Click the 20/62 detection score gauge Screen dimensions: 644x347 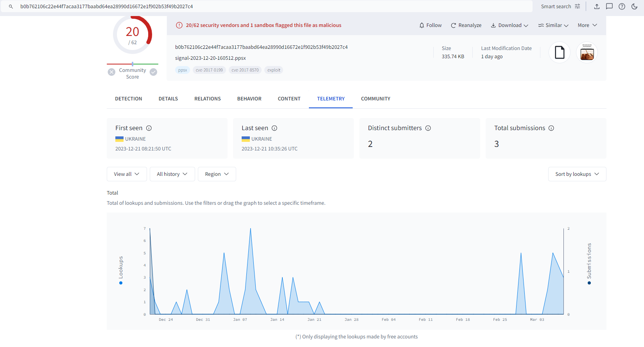133,35
